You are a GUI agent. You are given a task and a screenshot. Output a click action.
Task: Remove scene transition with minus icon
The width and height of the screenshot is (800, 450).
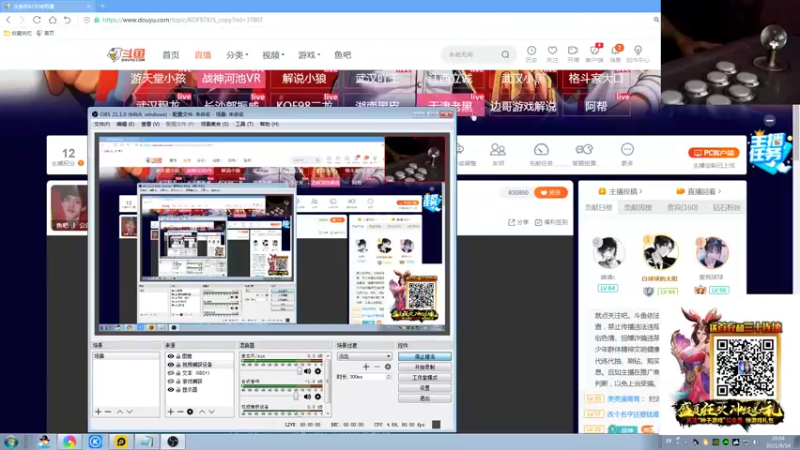[377, 366]
